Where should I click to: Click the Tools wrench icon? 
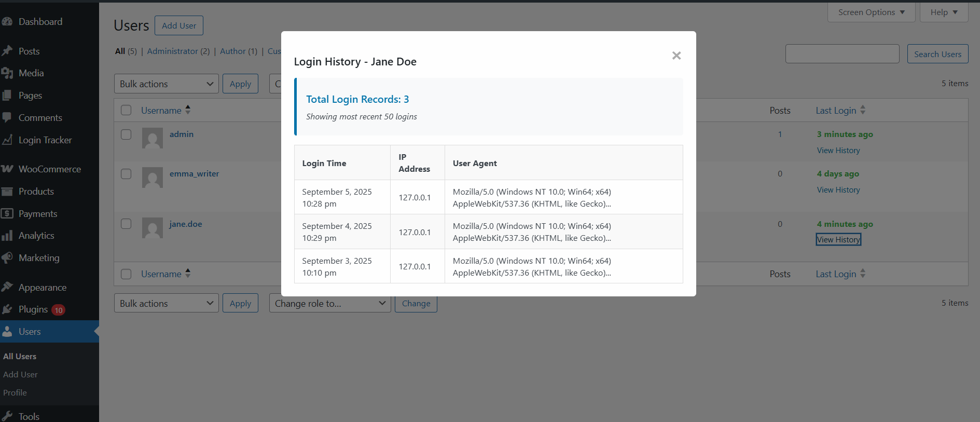coord(8,415)
